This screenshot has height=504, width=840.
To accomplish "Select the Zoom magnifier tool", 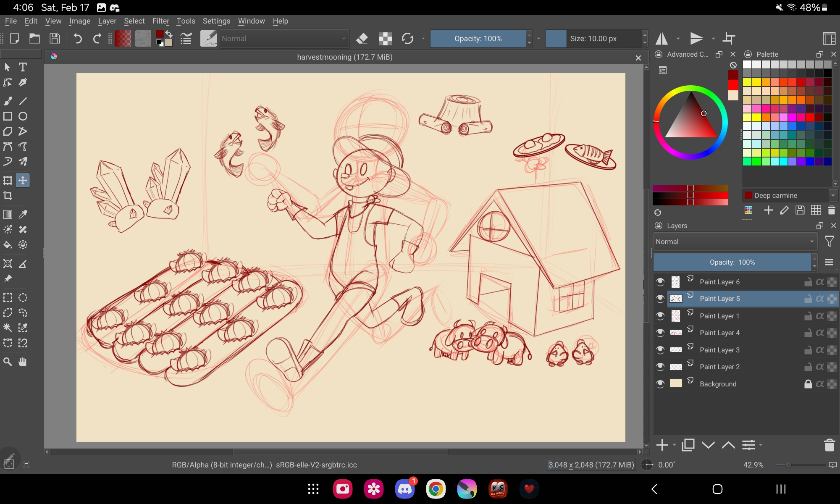I will tap(8, 362).
